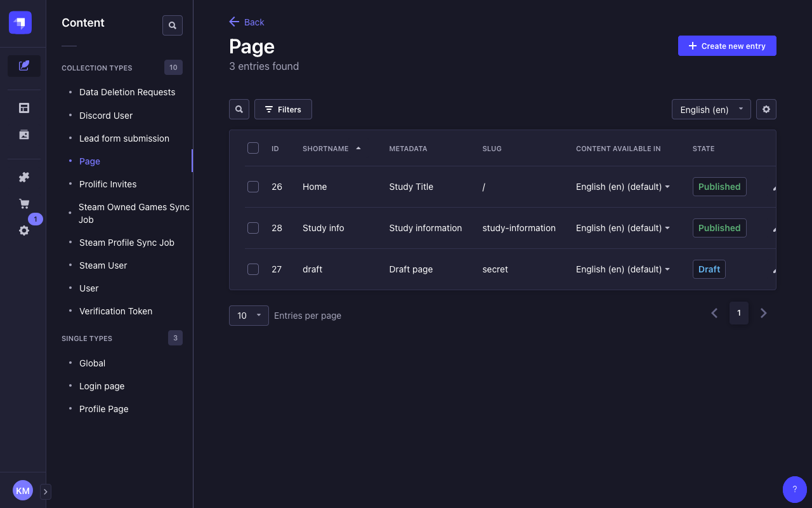
Task: Expand the locales dropdown on the Home row
Action: click(668, 187)
